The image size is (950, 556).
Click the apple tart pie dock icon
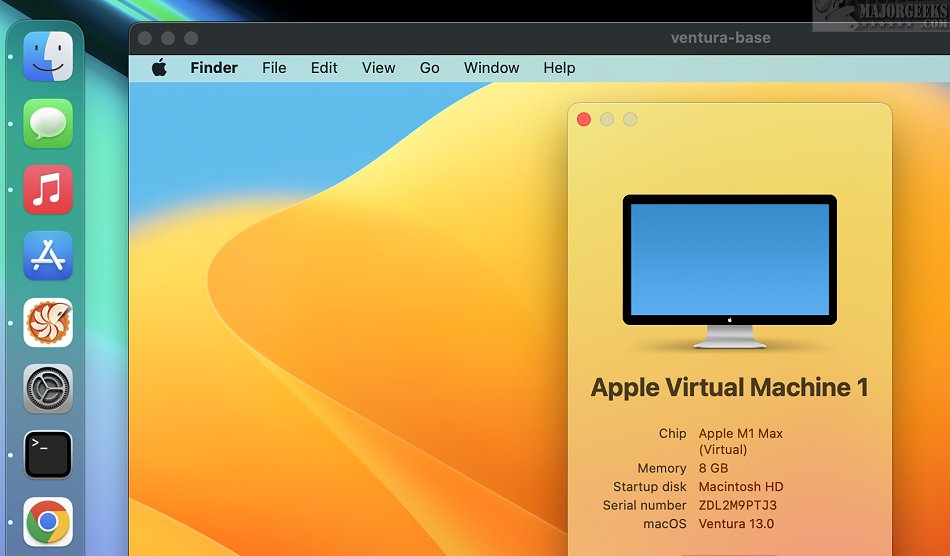pos(48,323)
